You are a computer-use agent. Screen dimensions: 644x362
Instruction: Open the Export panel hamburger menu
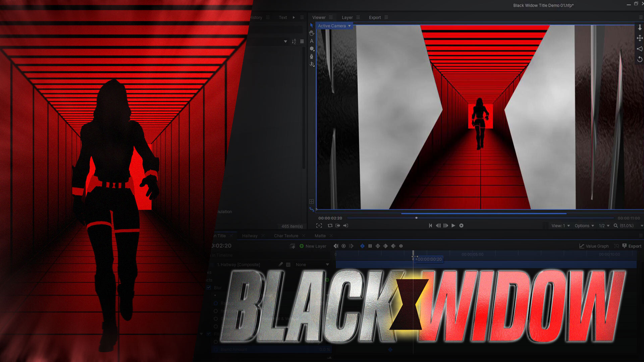[386, 17]
